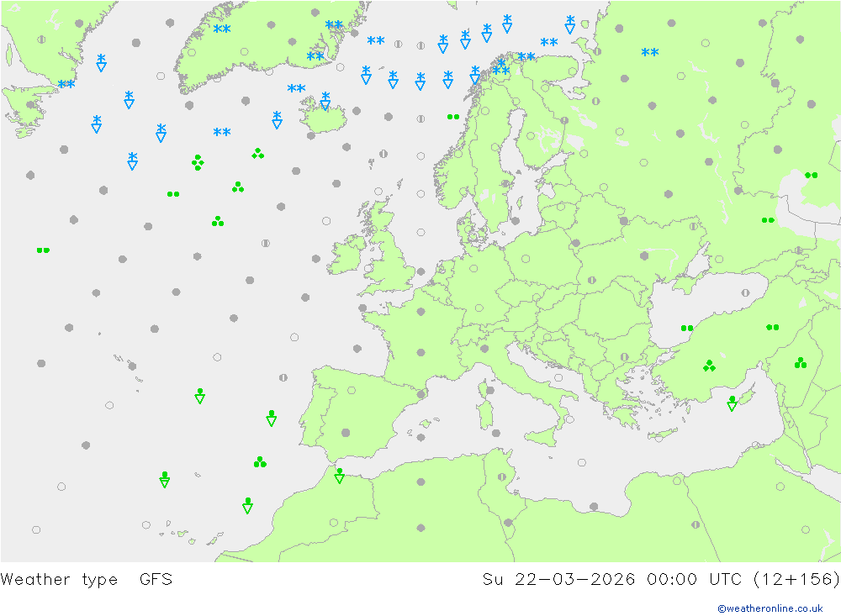Click the 'Weather type' caption text
841x616 pixels.
pos(59,580)
